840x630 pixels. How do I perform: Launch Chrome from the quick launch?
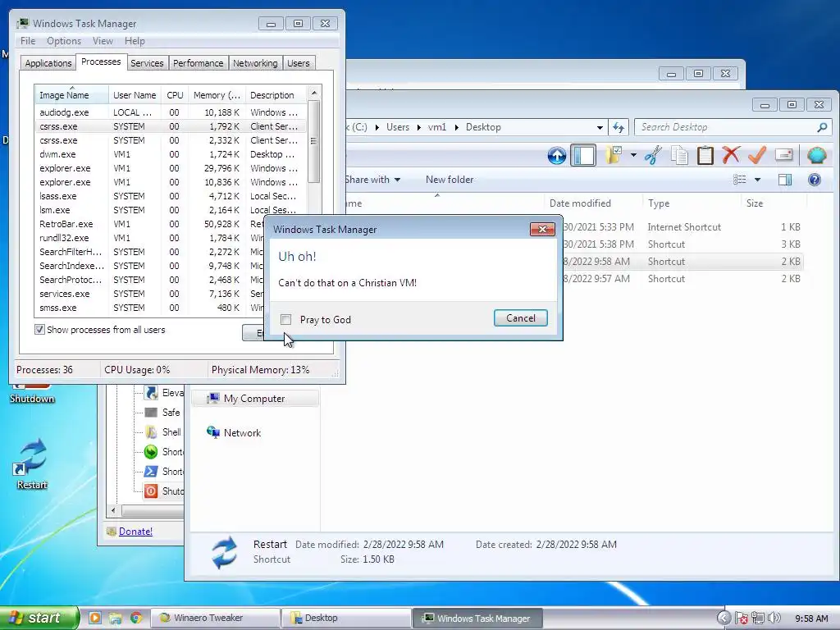(136, 618)
